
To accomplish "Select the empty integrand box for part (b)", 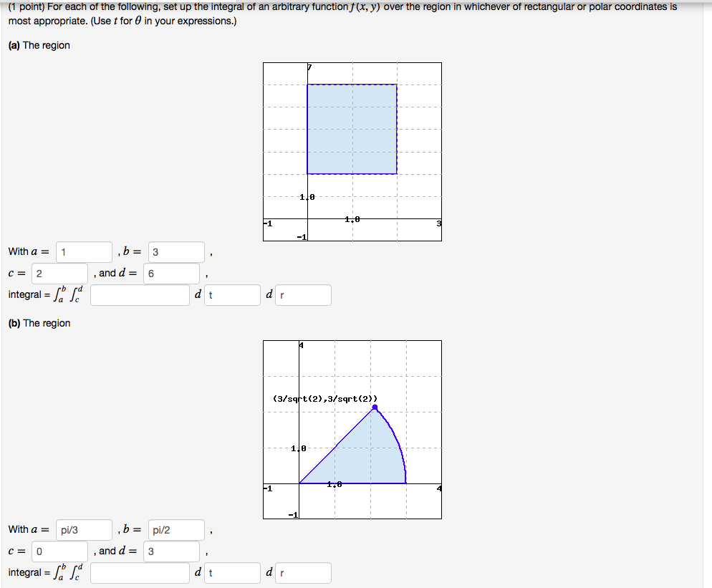I will point(140,572).
